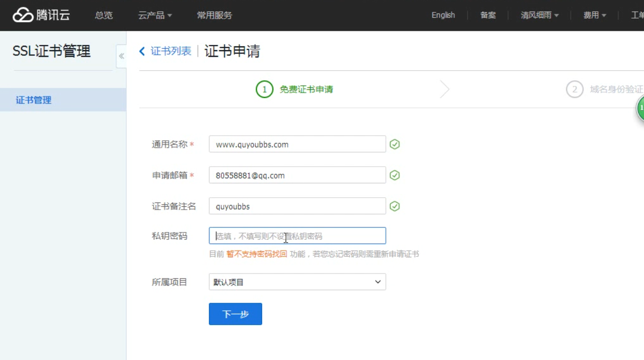Image resolution: width=644 pixels, height=360 pixels.
Task: Click the green checkmark next to 证书备注名
Action: (394, 206)
